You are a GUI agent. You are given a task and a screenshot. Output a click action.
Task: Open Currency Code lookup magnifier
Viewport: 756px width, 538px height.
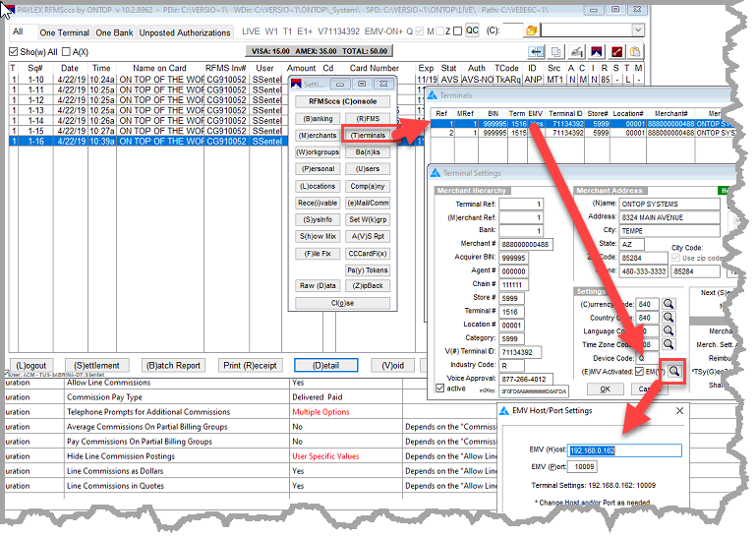669,304
